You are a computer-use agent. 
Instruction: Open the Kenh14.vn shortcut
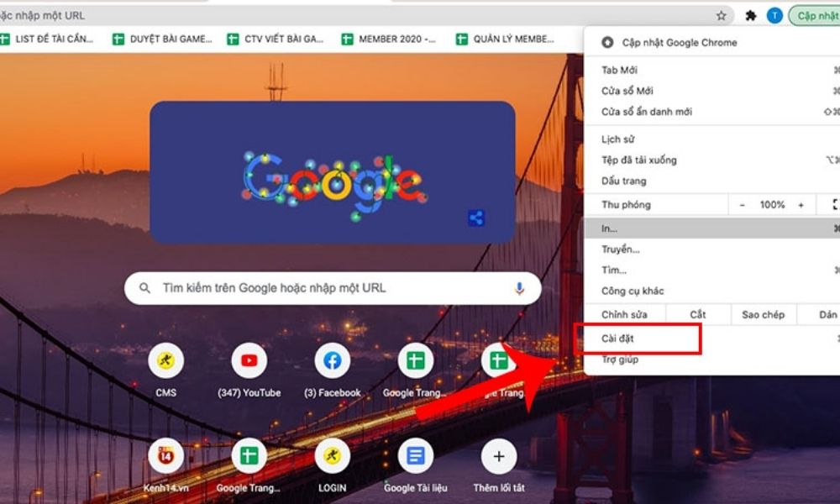pyautogui.click(x=166, y=465)
